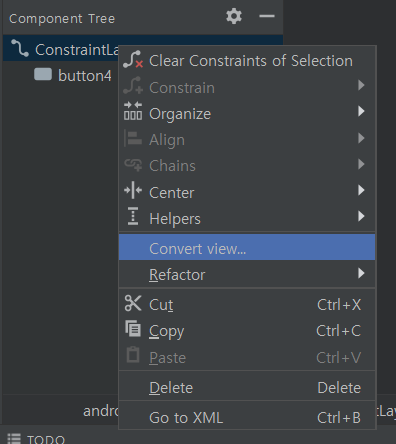
Task: Click the Helpers guideline icon
Action: (x=133, y=216)
